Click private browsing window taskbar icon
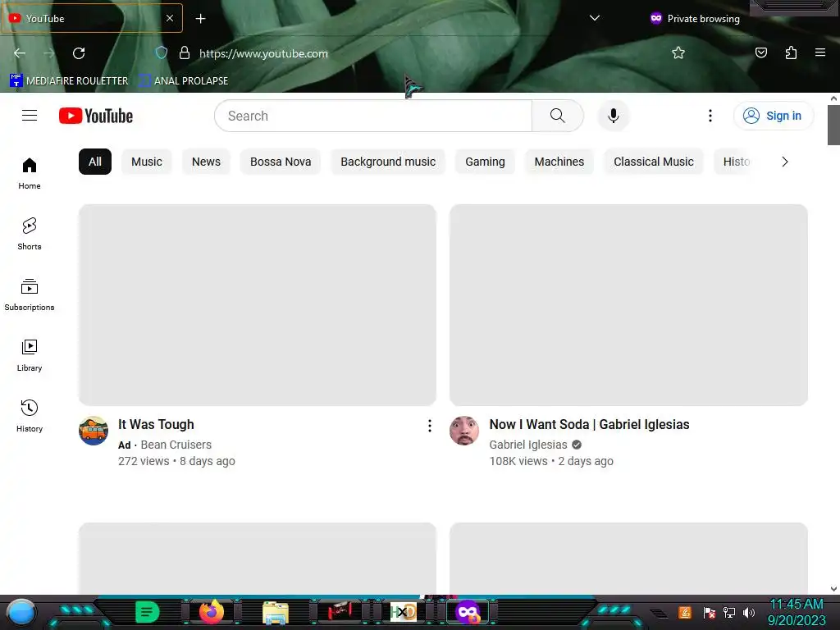 coord(468,612)
